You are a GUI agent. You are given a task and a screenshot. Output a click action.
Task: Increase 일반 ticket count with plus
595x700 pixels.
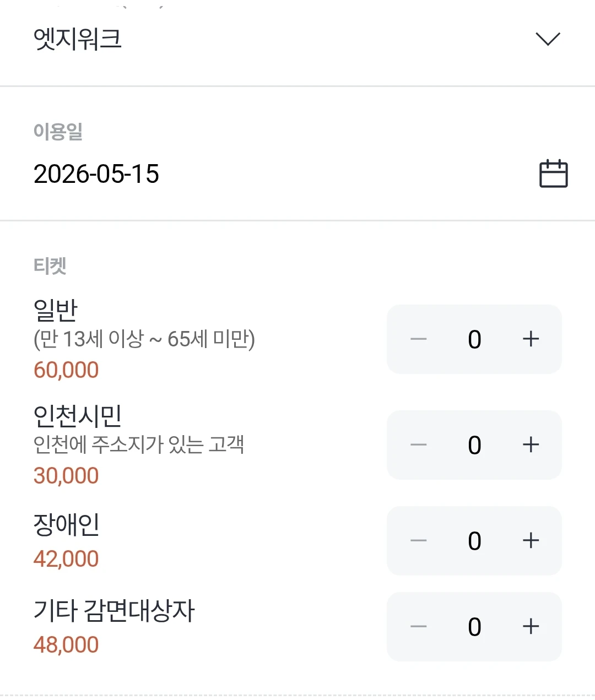[x=531, y=339]
